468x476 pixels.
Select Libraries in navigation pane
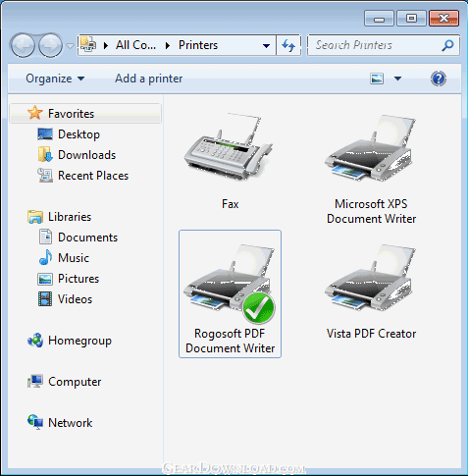click(70, 217)
